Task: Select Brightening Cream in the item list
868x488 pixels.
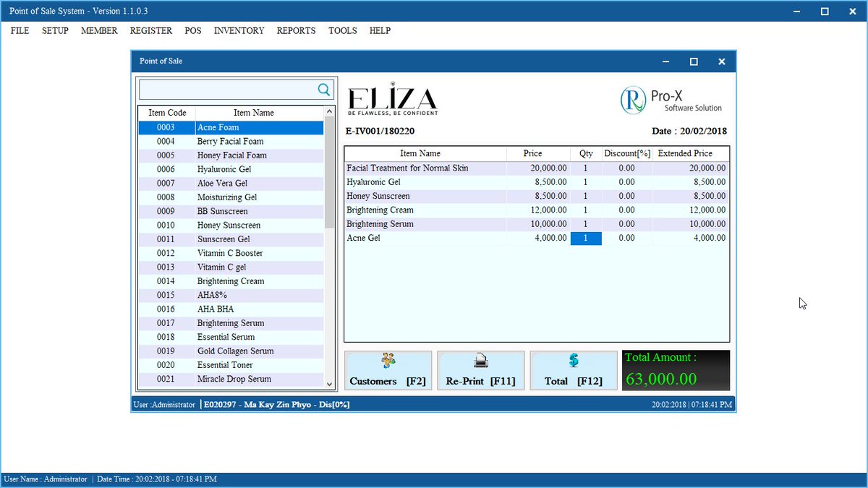Action: click(231, 281)
